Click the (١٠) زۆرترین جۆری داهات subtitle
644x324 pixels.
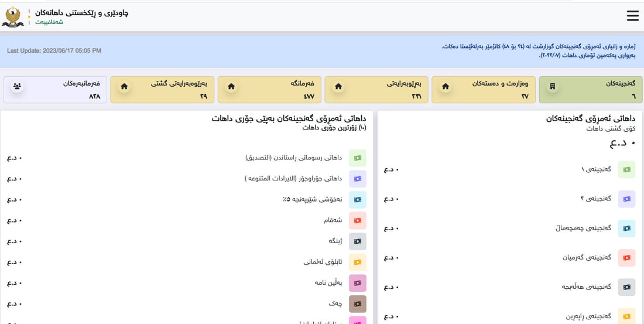click(x=334, y=128)
